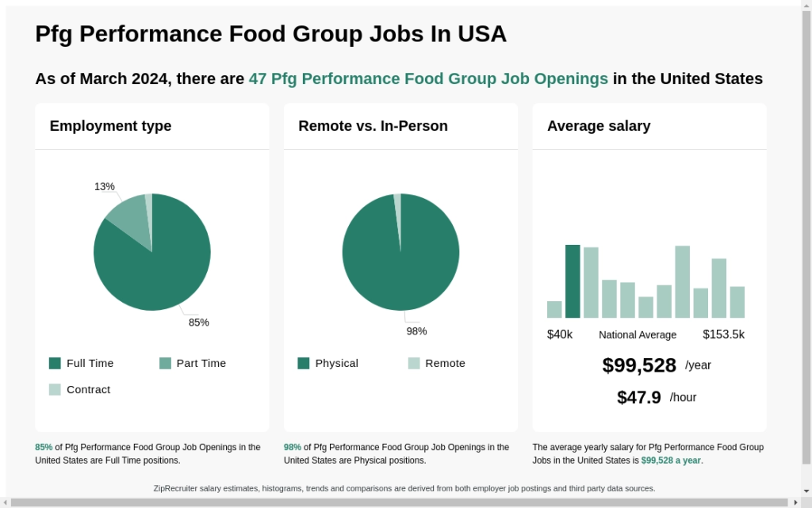Image resolution: width=812 pixels, height=508 pixels.
Task: Select the dark green highlighted salary bar
Action: pos(573,281)
